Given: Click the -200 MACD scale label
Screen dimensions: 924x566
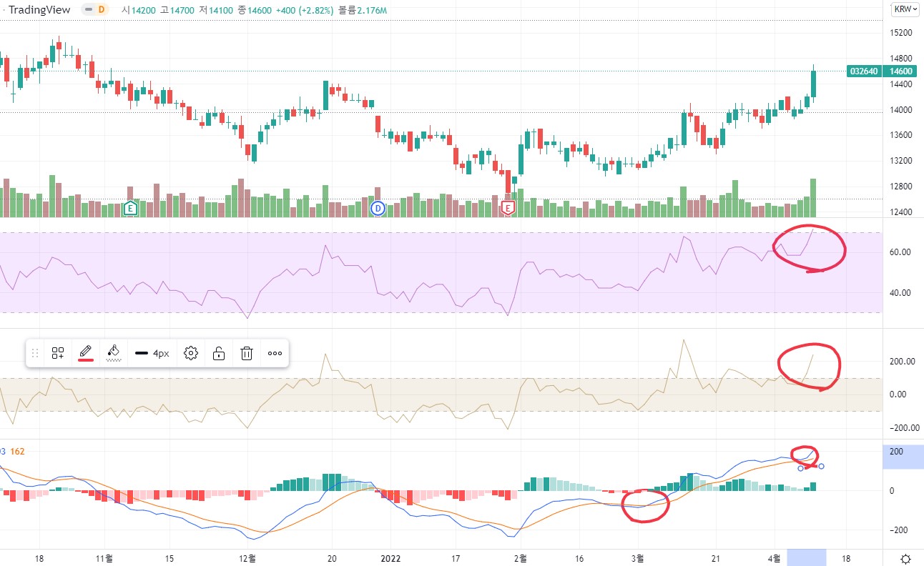Looking at the screenshot, I should coord(899,530).
